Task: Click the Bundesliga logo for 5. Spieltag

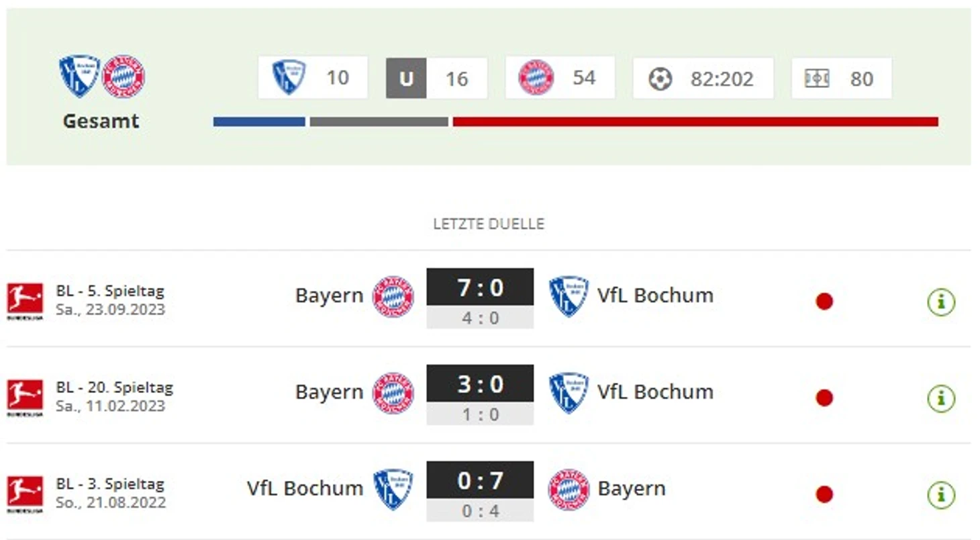Action: pyautogui.click(x=25, y=300)
